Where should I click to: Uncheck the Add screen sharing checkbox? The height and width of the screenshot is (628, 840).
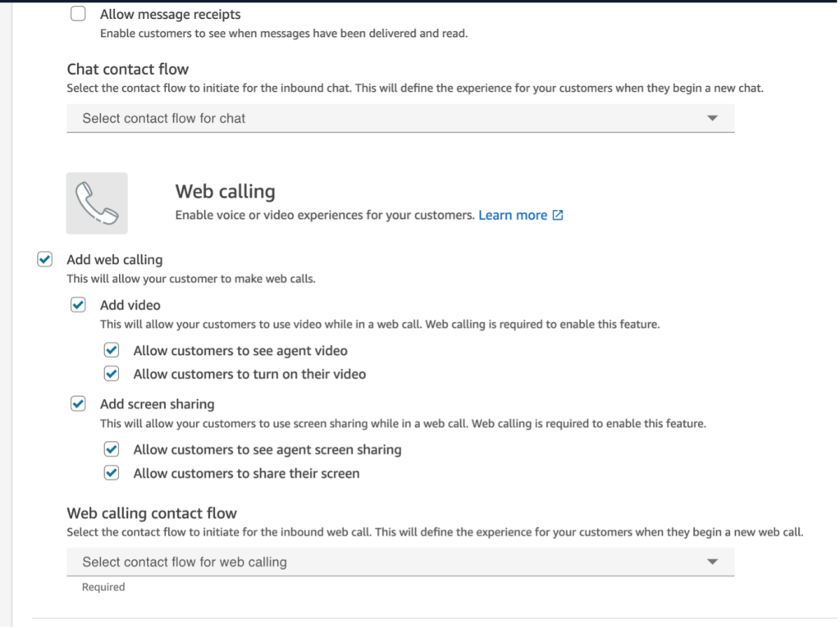(x=78, y=404)
